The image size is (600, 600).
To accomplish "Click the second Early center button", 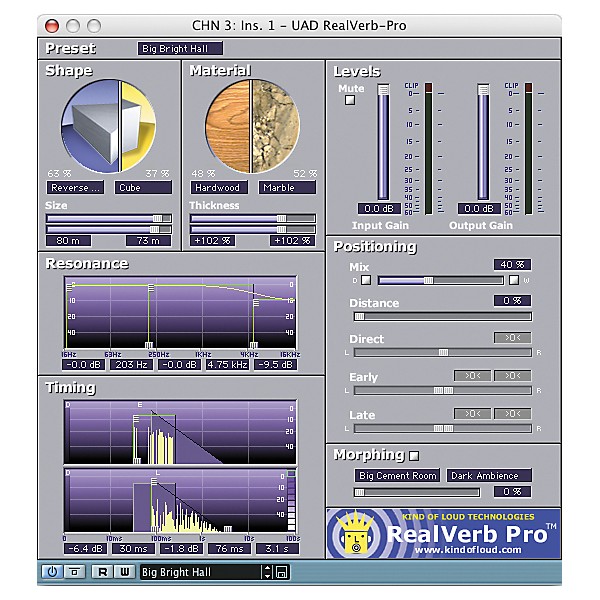I will click(512, 376).
